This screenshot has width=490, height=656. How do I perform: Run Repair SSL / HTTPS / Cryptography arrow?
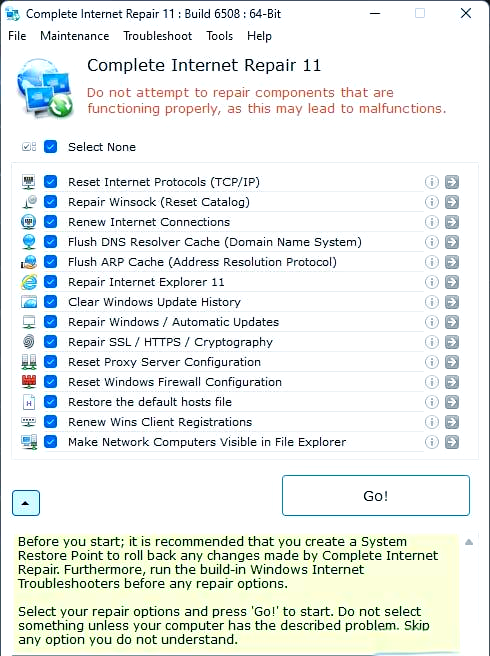452,342
